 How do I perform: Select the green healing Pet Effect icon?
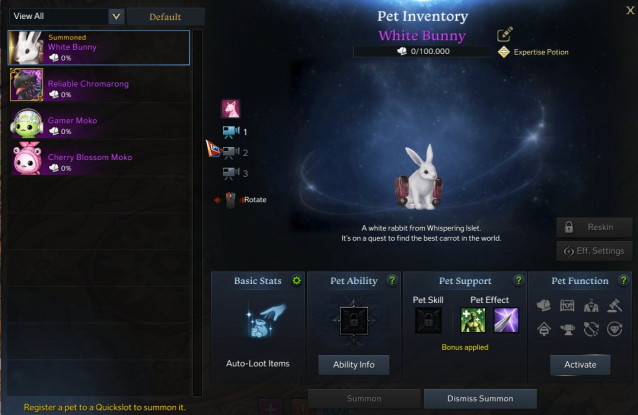473,320
